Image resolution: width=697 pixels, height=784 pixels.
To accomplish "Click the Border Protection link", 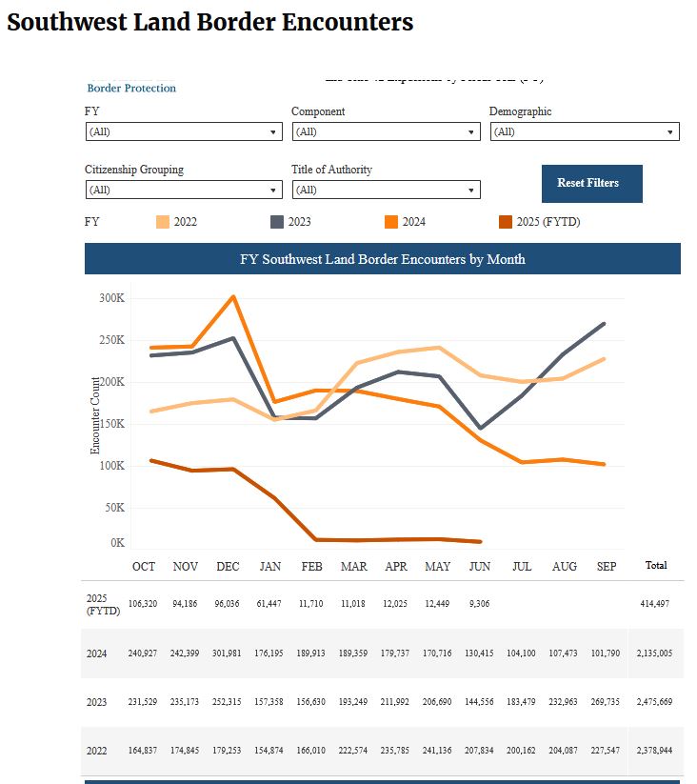I will click(131, 88).
